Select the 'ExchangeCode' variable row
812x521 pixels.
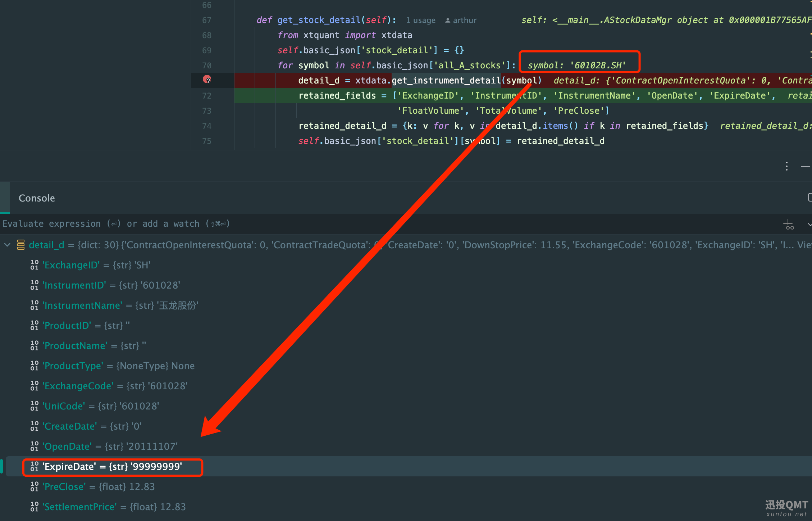click(409, 386)
